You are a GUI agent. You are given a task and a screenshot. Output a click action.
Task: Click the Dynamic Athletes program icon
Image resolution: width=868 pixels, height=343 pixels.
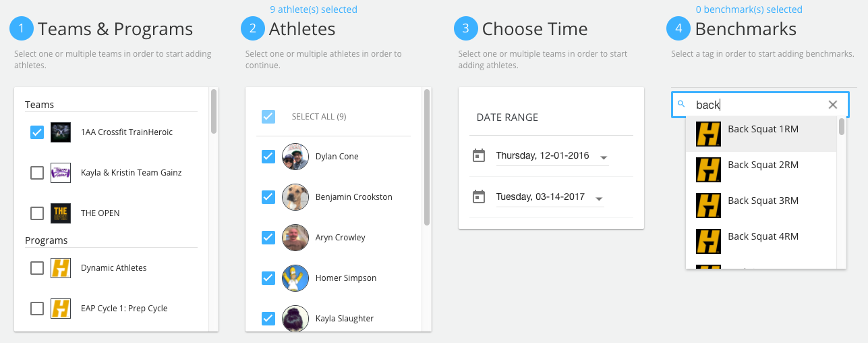(x=61, y=268)
